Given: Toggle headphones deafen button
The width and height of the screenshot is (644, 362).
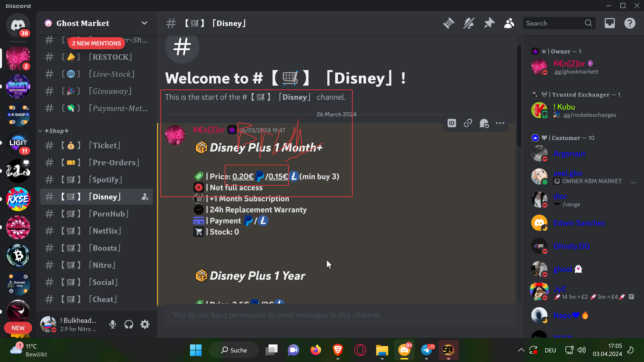Looking at the screenshot, I should tap(129, 324).
